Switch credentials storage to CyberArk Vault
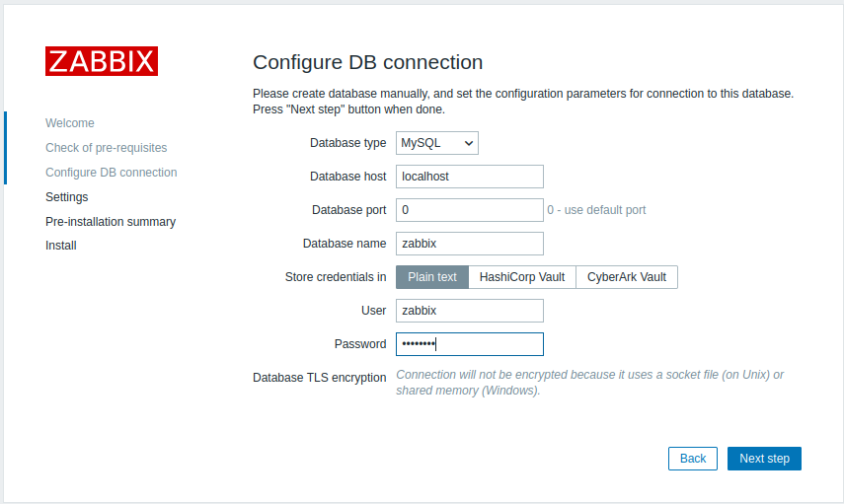844x504 pixels. pos(626,277)
